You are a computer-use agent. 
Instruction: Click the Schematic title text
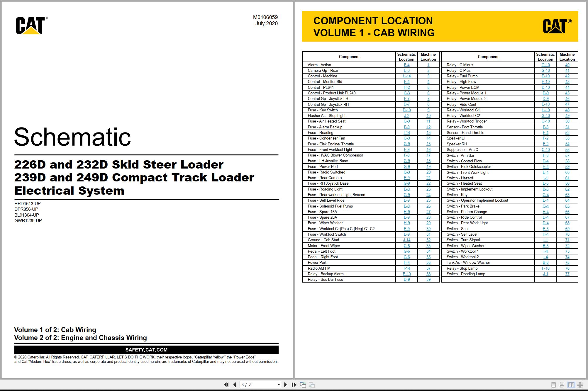(x=72, y=137)
